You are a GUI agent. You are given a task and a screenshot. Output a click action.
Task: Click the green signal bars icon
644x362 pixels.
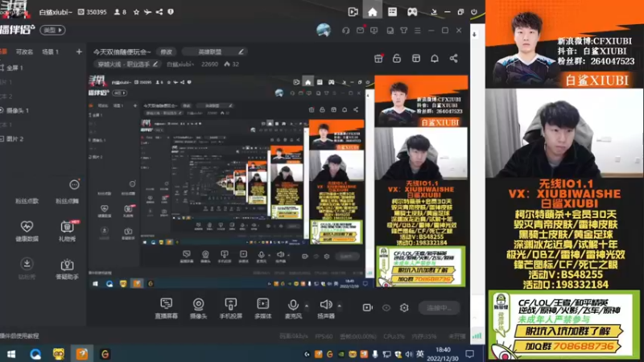pos(477,335)
